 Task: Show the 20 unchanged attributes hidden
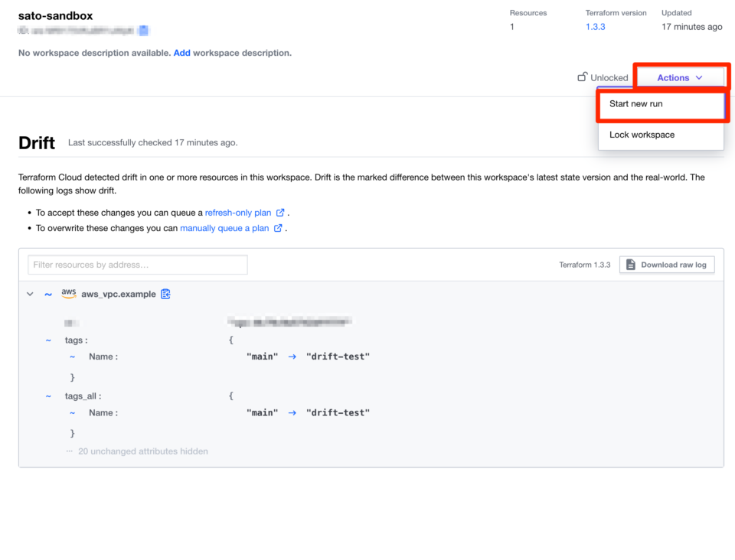(137, 451)
